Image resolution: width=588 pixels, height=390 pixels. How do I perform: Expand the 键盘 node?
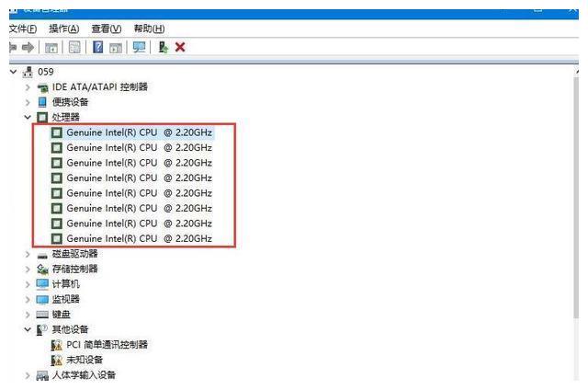(x=28, y=315)
